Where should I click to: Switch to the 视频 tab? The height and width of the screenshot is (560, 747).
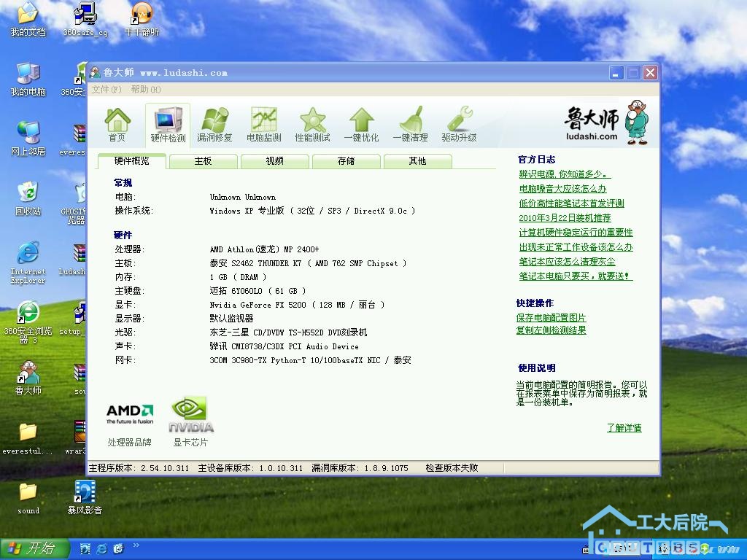[274, 161]
